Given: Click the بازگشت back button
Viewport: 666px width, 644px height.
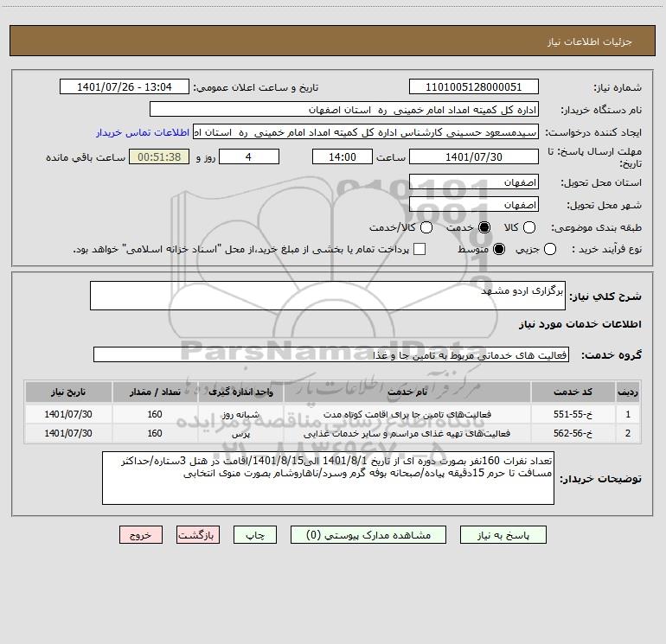Looking at the screenshot, I should coord(198,535).
